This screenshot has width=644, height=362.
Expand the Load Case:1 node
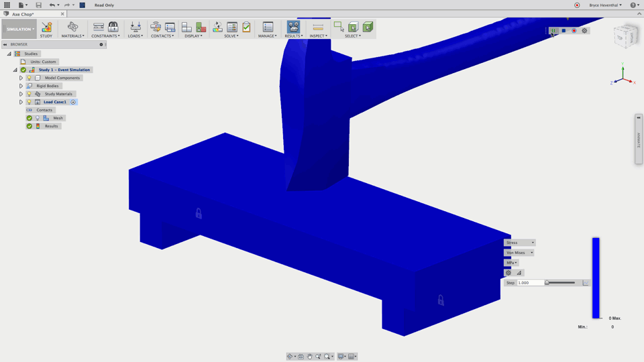21,102
